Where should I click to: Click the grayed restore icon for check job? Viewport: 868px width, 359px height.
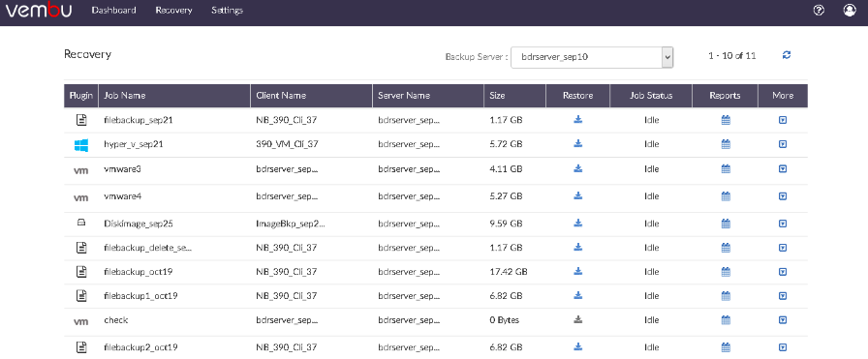tap(578, 319)
